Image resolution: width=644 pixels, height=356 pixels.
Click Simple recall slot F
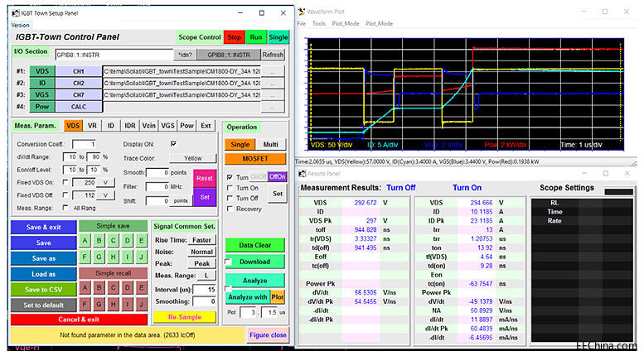85,305
